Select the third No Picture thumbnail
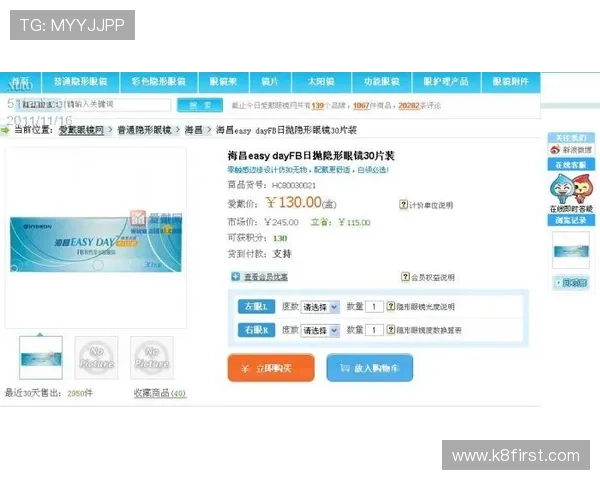600x480 pixels. pyautogui.click(x=152, y=358)
